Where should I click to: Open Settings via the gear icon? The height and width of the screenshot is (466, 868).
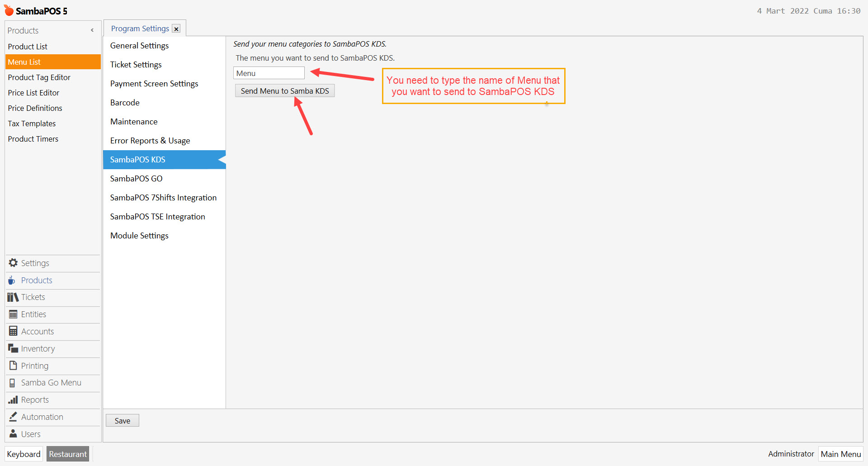click(x=13, y=263)
